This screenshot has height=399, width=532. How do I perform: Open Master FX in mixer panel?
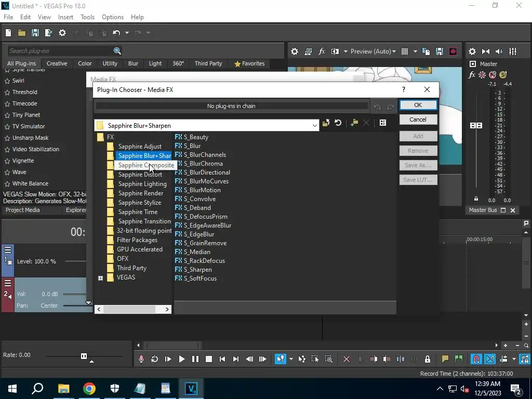(472, 75)
